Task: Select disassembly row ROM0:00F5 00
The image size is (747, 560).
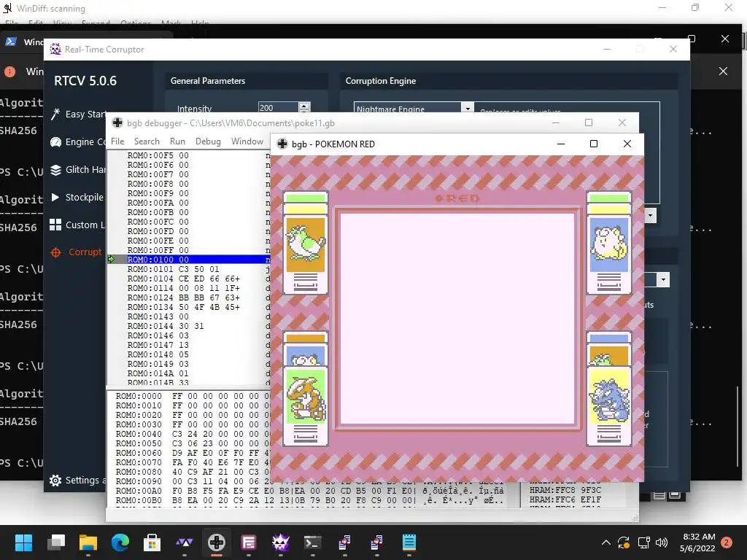Action: (189, 155)
